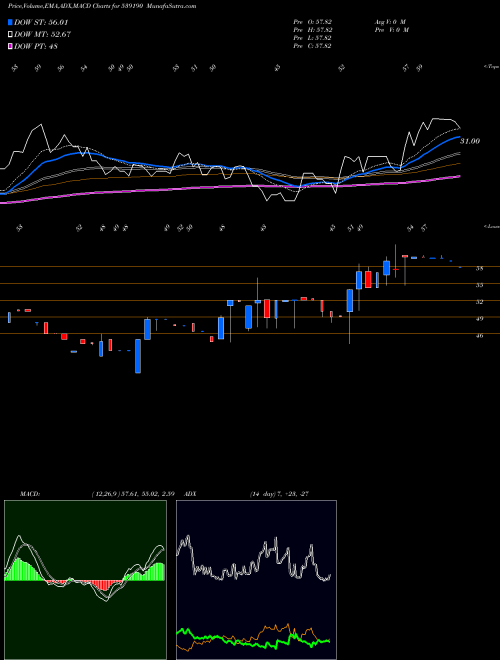
Task: Click the 'ADX' panel heading
Action: (x=190, y=494)
